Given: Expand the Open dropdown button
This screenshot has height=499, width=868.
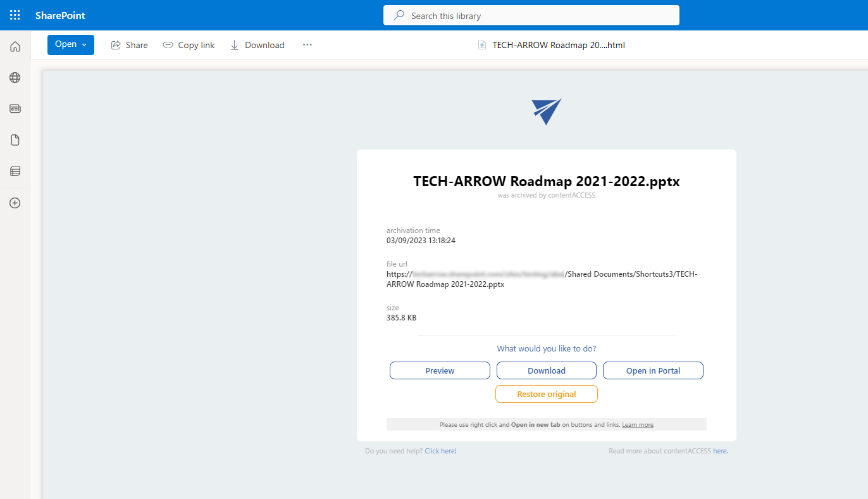Looking at the screenshot, I should 70,44.
